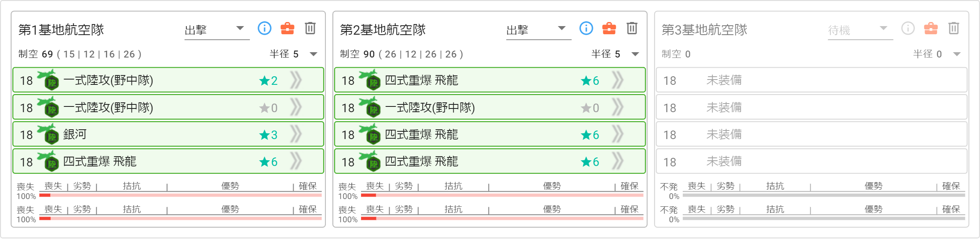Delete 第1基地航空隊 with trash icon
This screenshot has width=980, height=239.
[310, 28]
